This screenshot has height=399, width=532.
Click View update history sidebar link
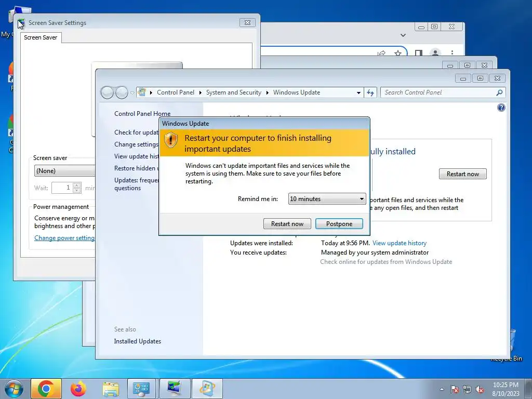(137, 156)
